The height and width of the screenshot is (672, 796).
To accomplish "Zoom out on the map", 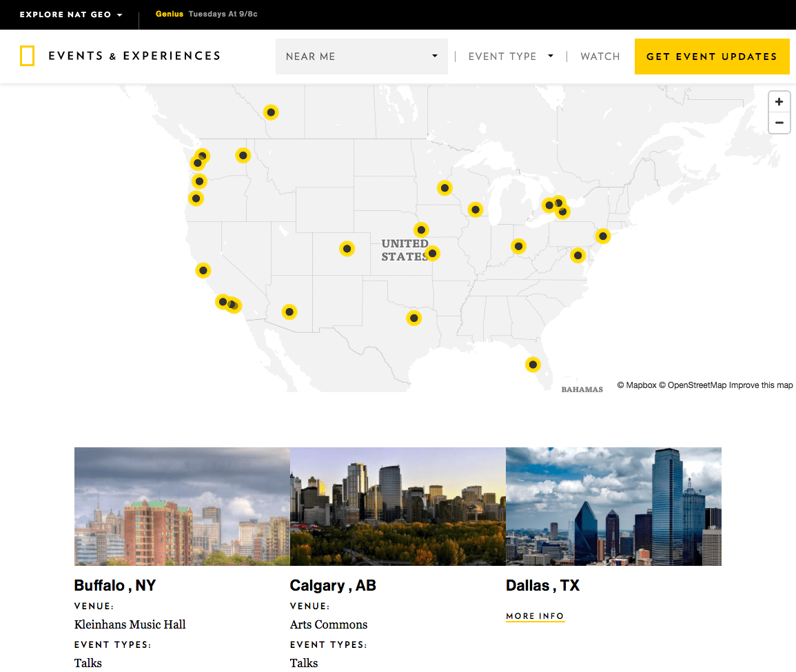I will pyautogui.click(x=779, y=123).
